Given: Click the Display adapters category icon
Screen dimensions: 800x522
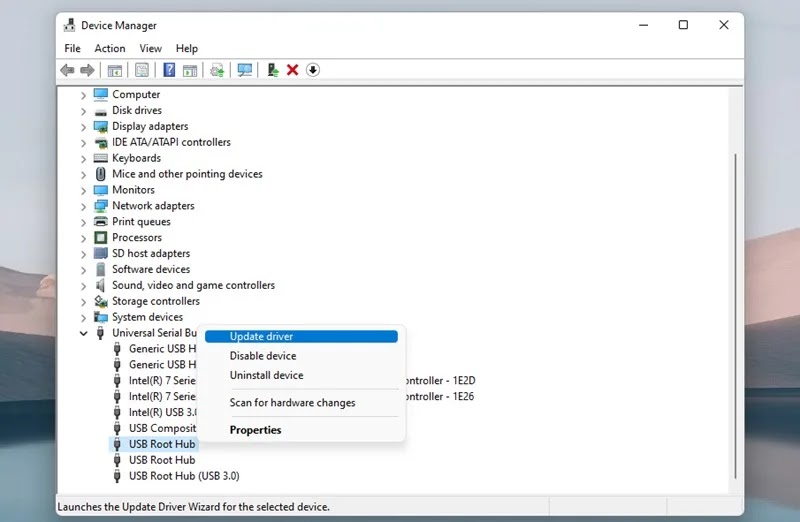Looking at the screenshot, I should click(101, 127).
